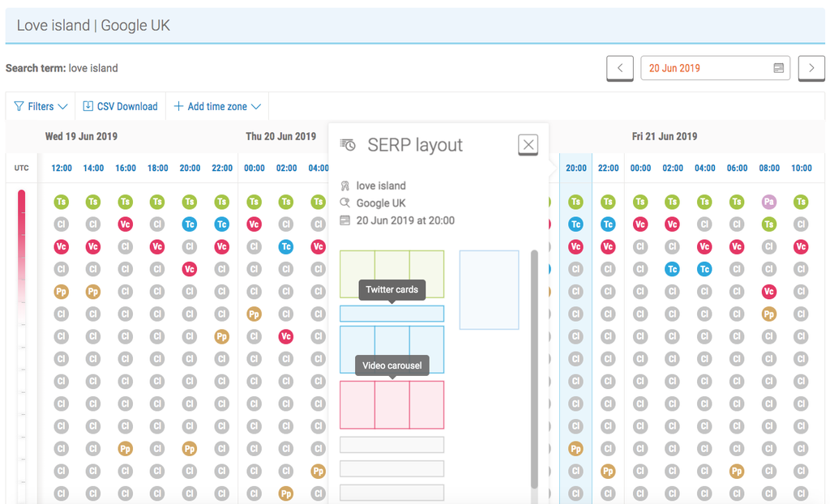Screen dimensions: 830x504
Task: Click the purple Pa icon under Friday 08:00
Action: [768, 202]
